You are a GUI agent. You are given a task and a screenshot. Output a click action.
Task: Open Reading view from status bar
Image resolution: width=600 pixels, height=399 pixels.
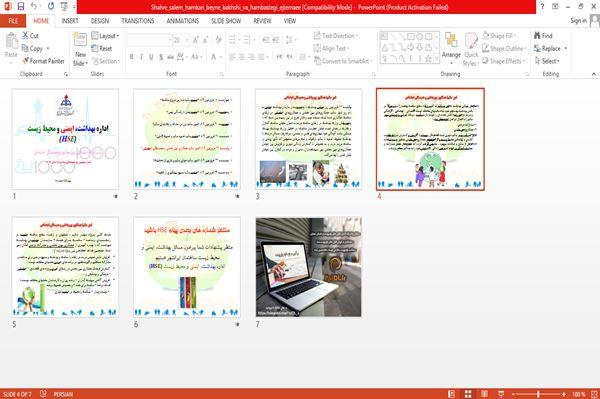pyautogui.click(x=484, y=394)
